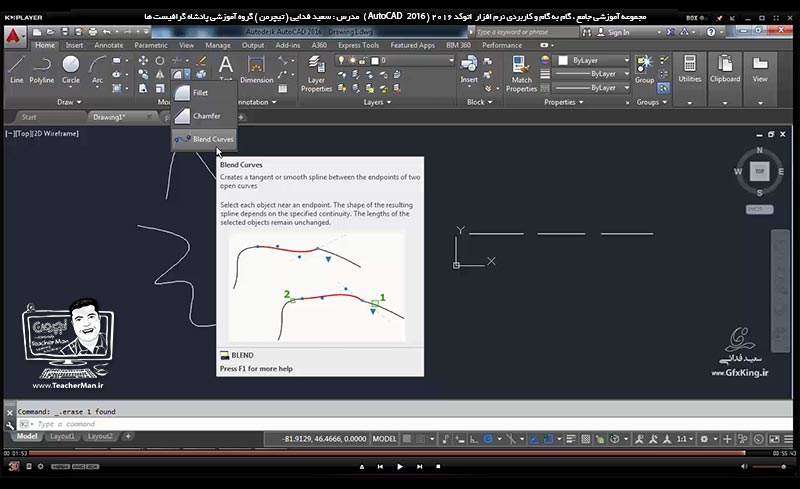
Task: Click the Plot printer icon
Action: [x=92, y=32]
